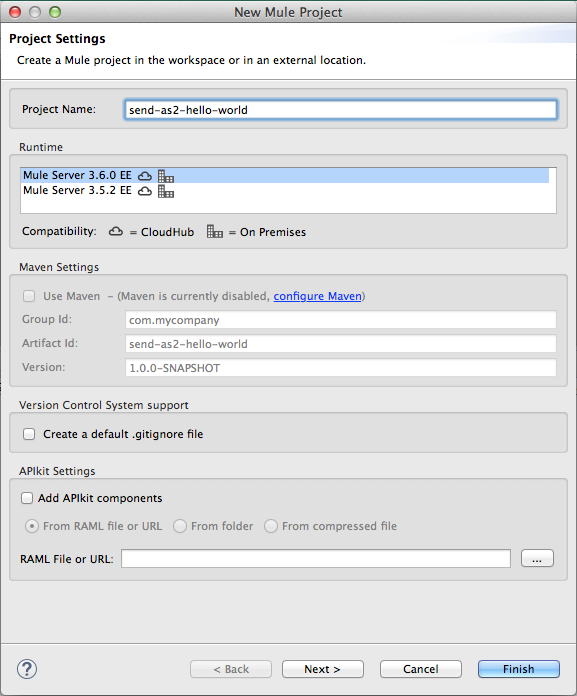
Task: Click the Finish button
Action: click(x=518, y=669)
